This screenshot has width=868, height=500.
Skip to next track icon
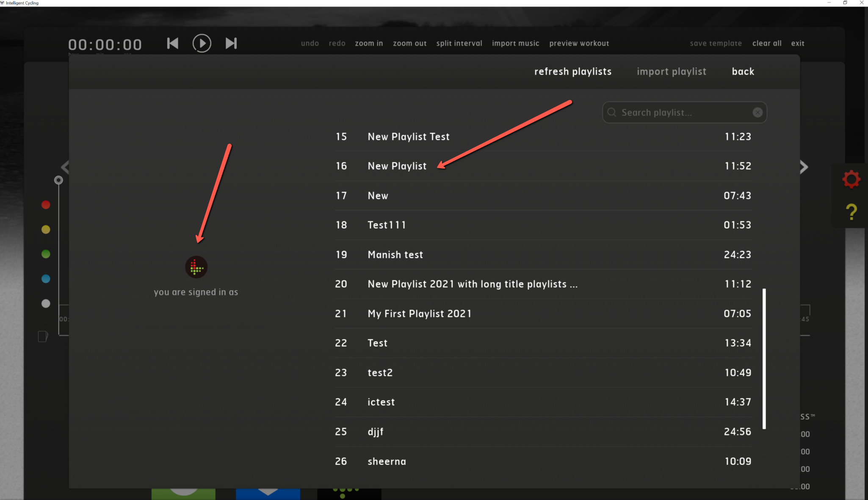(x=231, y=43)
